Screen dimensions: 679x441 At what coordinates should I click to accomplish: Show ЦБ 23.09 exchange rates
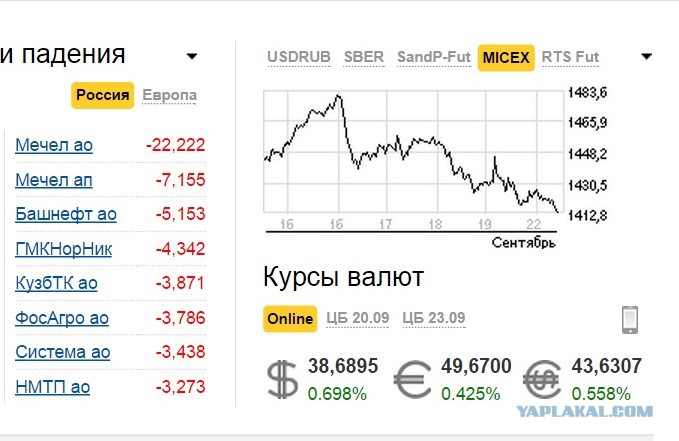pyautogui.click(x=434, y=318)
